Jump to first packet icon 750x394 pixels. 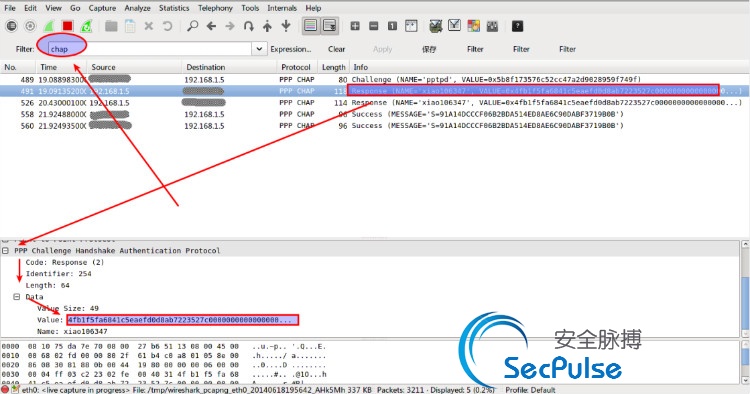(267, 26)
